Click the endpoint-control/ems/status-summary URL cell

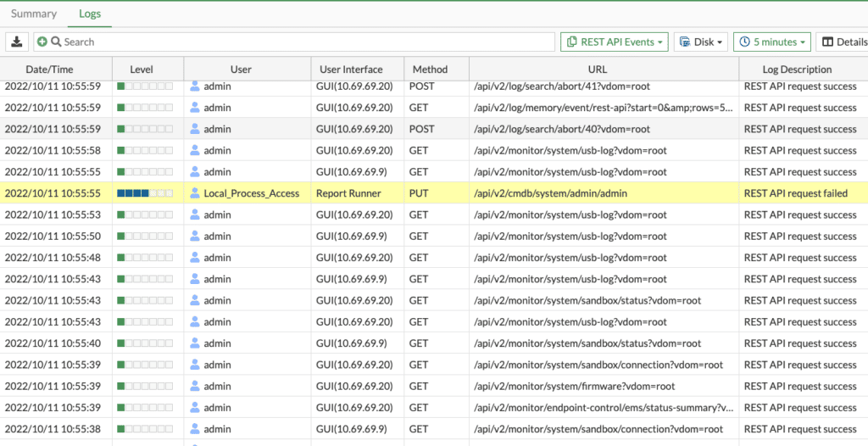click(x=604, y=408)
